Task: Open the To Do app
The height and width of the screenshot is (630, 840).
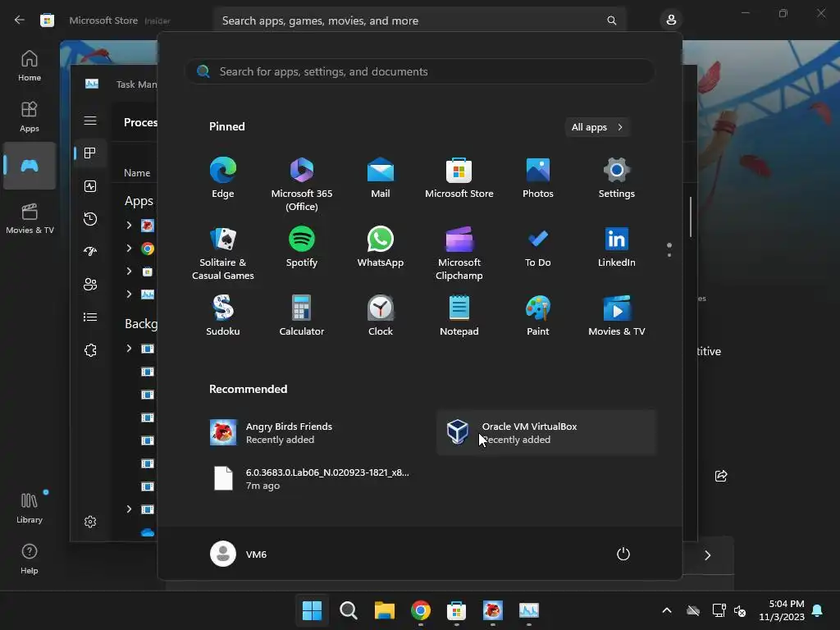Action: 538,247
